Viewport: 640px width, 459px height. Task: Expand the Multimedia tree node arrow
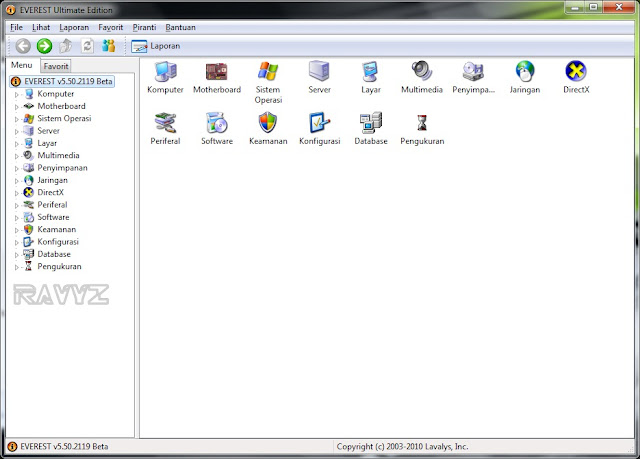pos(17,156)
